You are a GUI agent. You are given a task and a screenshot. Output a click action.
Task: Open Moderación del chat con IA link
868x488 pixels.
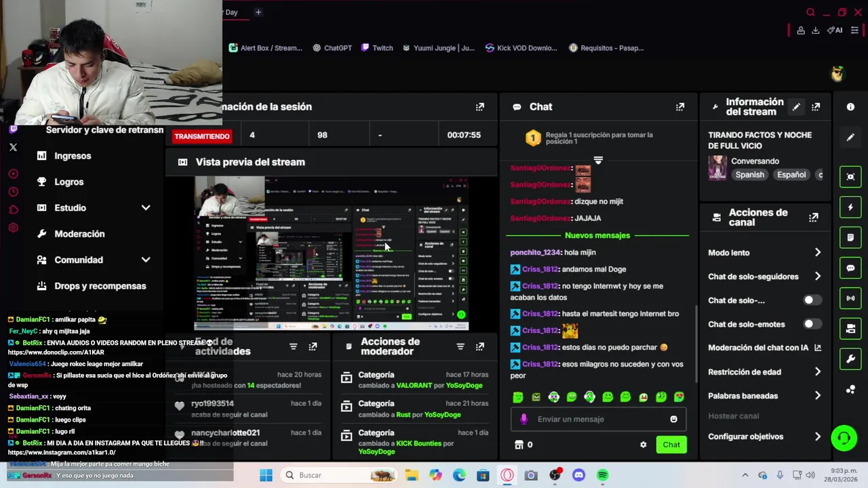click(x=765, y=348)
